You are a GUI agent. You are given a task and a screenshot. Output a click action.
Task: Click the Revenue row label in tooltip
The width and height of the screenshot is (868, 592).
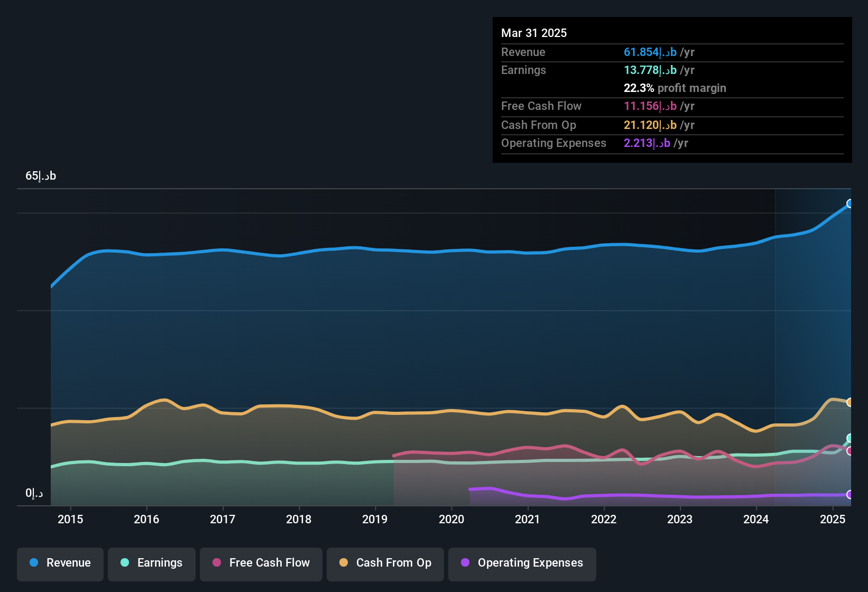coord(523,52)
